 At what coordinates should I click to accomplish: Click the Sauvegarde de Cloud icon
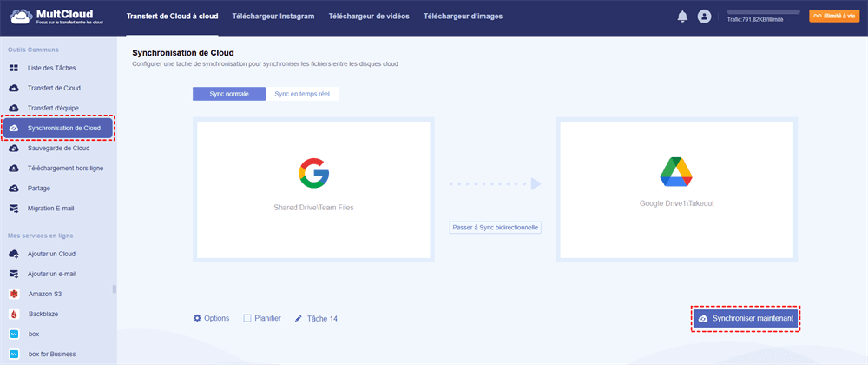[15, 149]
